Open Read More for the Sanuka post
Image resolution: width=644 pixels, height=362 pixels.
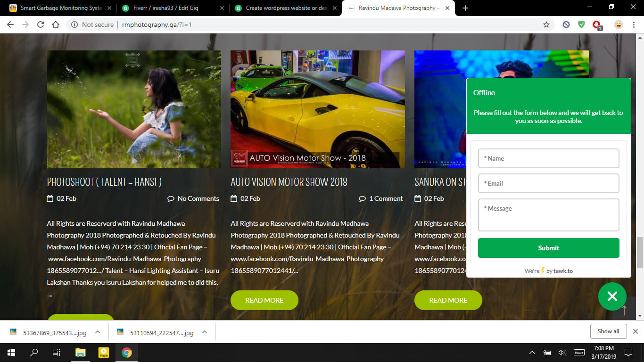[448, 300]
